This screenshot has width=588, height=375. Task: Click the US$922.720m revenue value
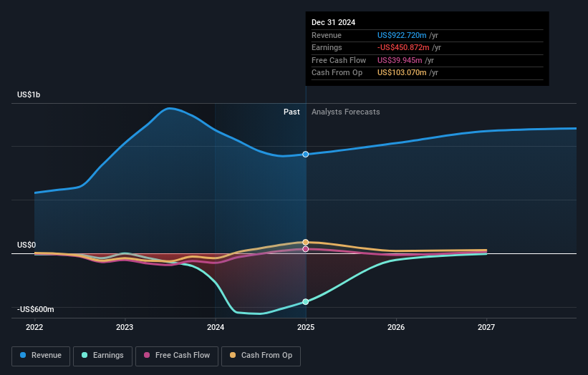click(402, 35)
